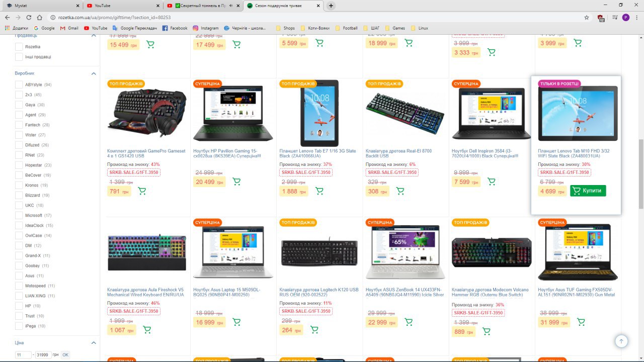Enable the Microsoft manufacturer filter checkbox
Screen dimensions: 644x362
point(19,215)
